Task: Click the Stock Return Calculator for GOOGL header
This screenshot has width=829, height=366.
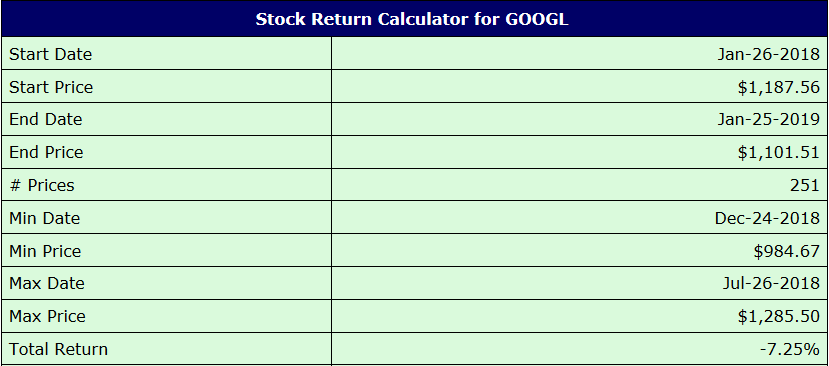Action: pos(412,20)
